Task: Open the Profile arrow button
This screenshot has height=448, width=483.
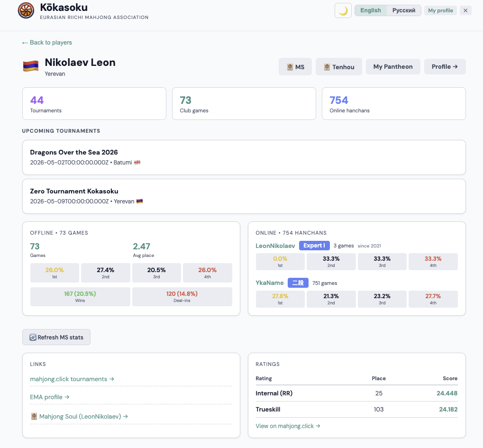Action: point(445,67)
